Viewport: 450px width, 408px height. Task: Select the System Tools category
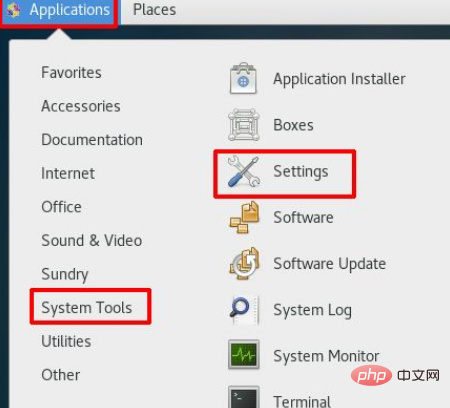pyautogui.click(x=87, y=308)
